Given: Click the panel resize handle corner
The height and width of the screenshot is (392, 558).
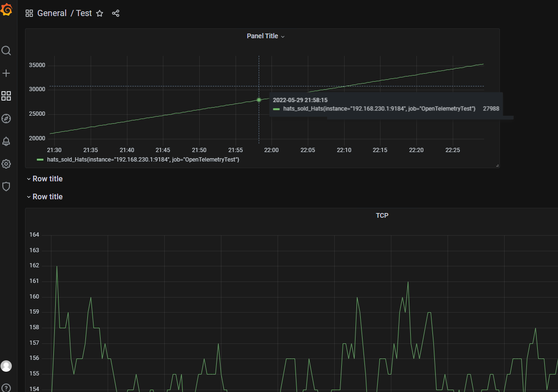Looking at the screenshot, I should (497, 164).
